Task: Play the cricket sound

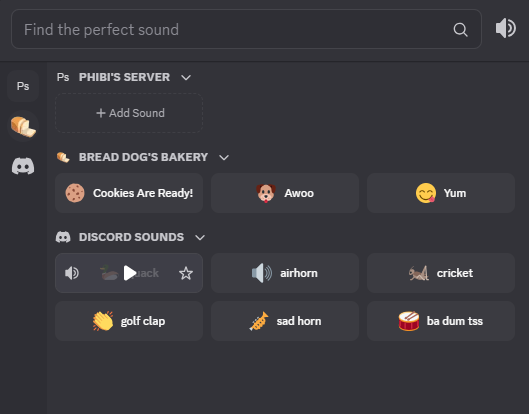Action: [441, 273]
